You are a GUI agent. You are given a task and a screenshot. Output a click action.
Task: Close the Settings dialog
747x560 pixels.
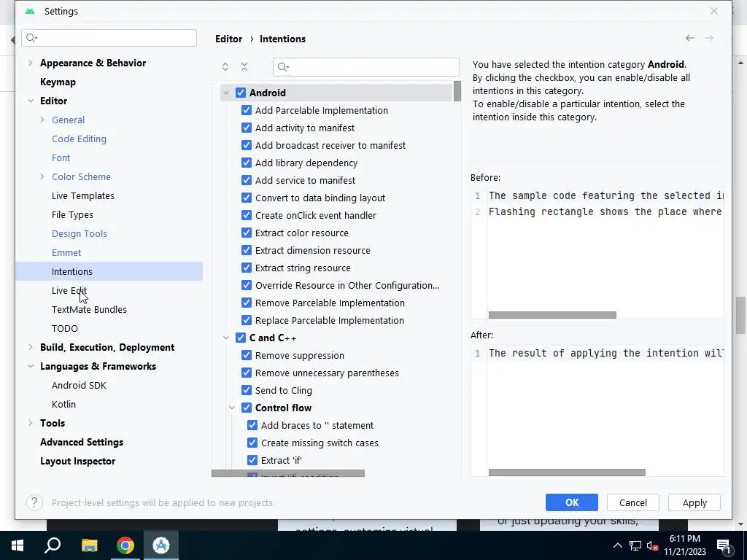point(713,11)
